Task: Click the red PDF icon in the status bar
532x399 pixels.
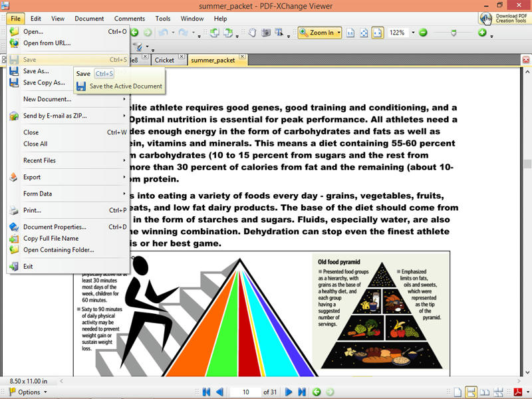Action: click(x=518, y=392)
